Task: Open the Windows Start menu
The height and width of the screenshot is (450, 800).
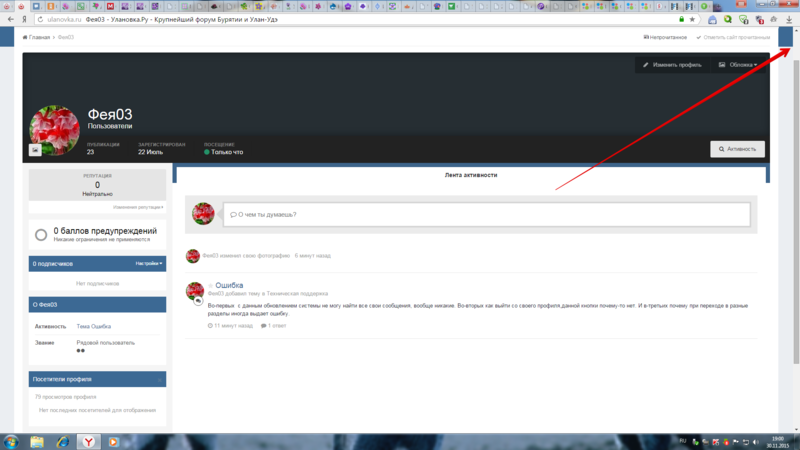Action: 11,442
